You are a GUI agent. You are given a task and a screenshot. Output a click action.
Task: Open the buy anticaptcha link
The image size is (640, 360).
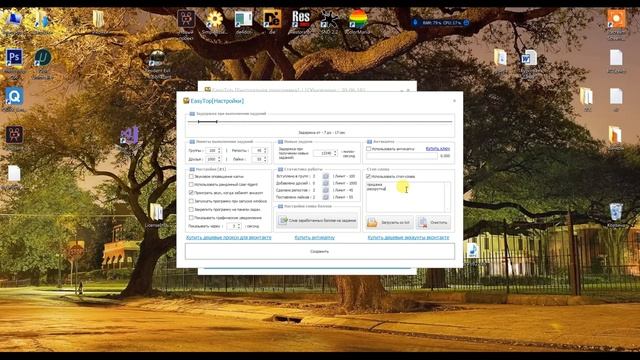(314, 238)
